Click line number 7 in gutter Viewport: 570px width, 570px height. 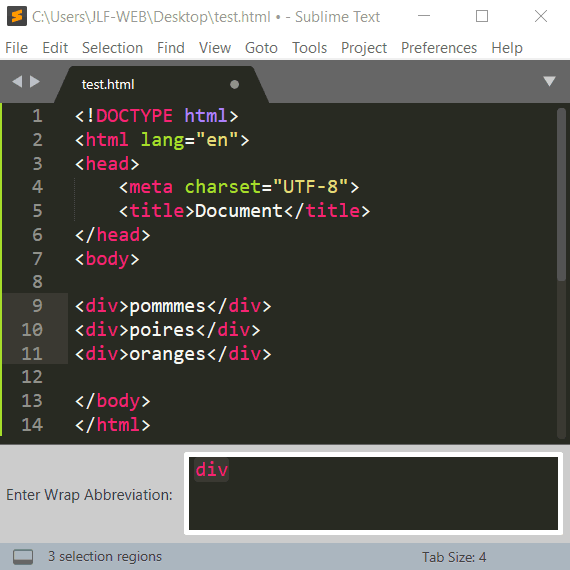[37, 259]
